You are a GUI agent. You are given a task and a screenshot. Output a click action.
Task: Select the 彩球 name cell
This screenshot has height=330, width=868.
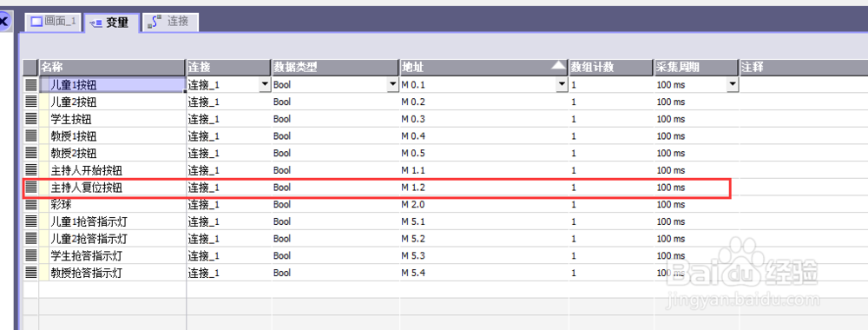(x=112, y=204)
